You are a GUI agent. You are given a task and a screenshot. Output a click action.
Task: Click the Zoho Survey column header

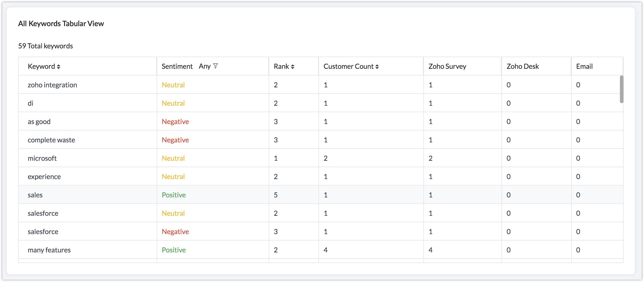447,66
